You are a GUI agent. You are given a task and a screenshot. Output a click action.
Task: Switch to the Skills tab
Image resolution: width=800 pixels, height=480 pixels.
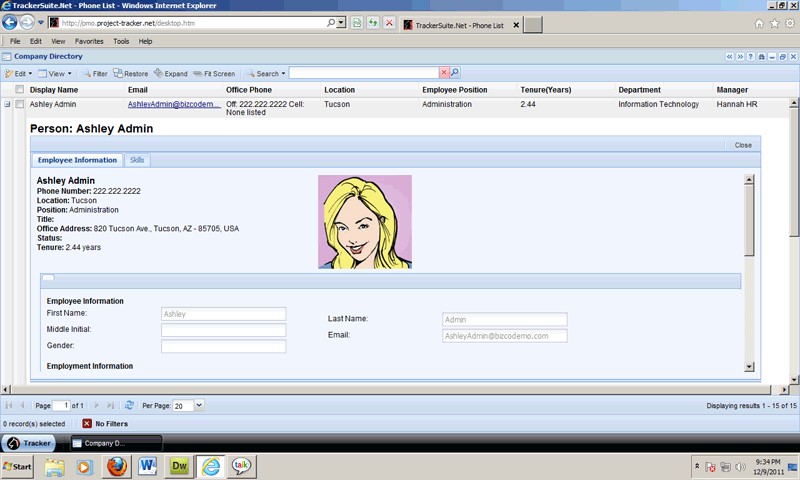coord(137,160)
